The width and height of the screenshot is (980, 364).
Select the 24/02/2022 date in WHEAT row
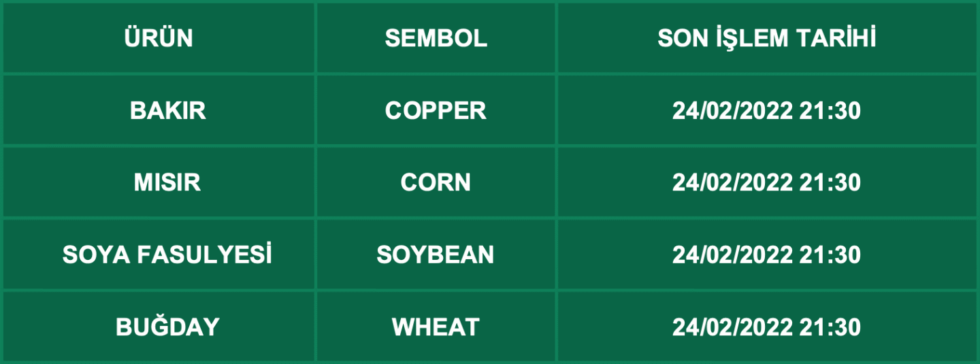pyautogui.click(x=732, y=327)
